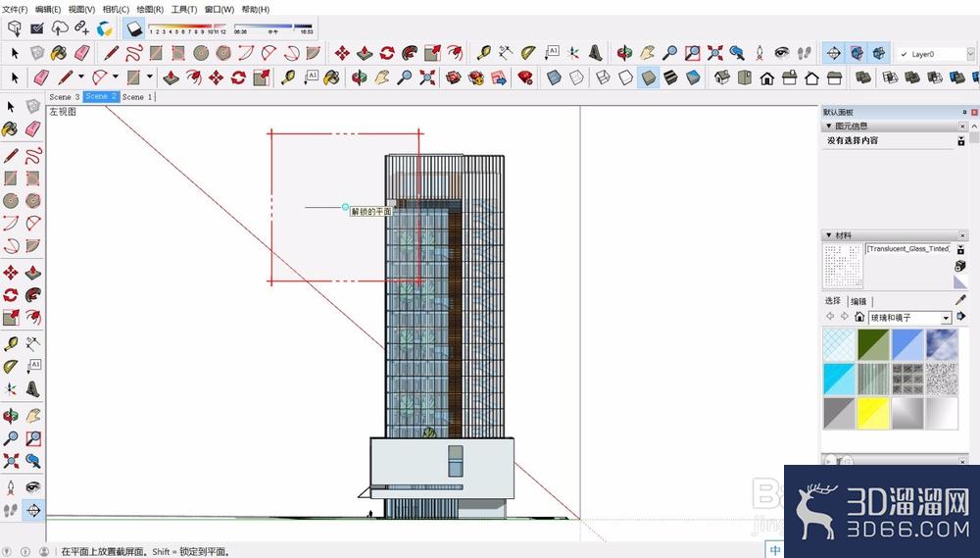Choose the Circle tool in the top toolbar
Image resolution: width=980 pixels, height=558 pixels.
[x=201, y=53]
